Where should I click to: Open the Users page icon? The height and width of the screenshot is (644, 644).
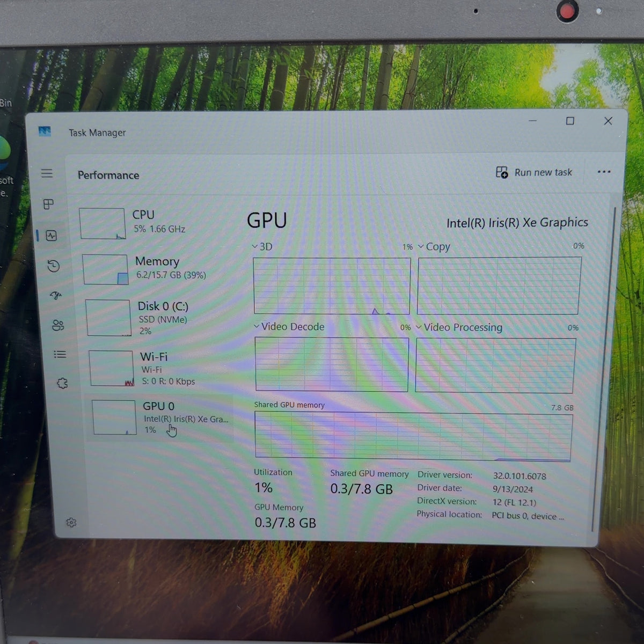[58, 325]
